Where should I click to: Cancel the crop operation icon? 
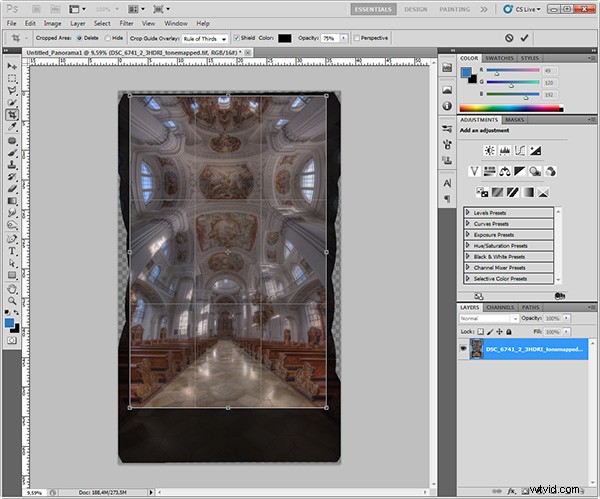tap(509, 38)
